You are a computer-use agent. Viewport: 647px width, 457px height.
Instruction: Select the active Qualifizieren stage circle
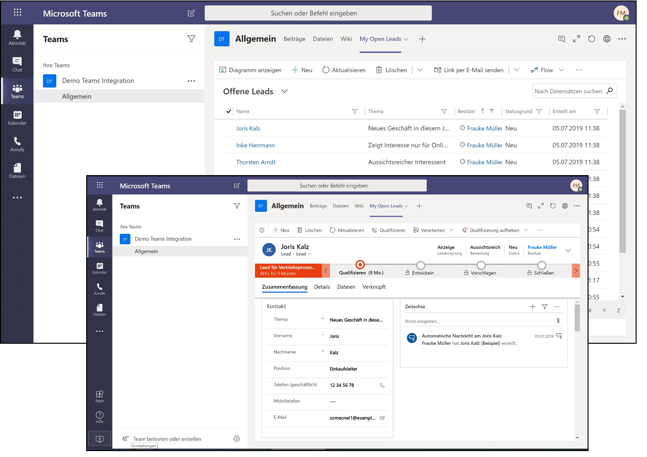click(x=360, y=264)
